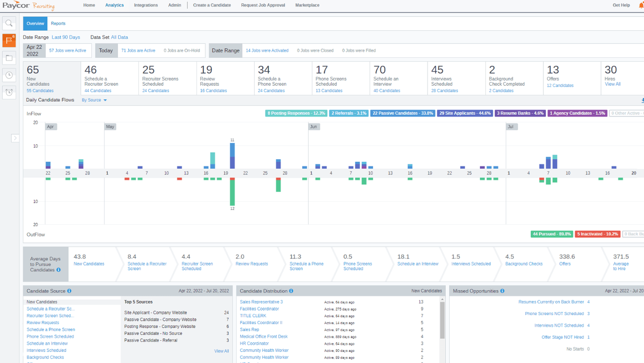Click info icon beside Candidate Distribution
Screen dimensions: 644x363
[291, 291]
